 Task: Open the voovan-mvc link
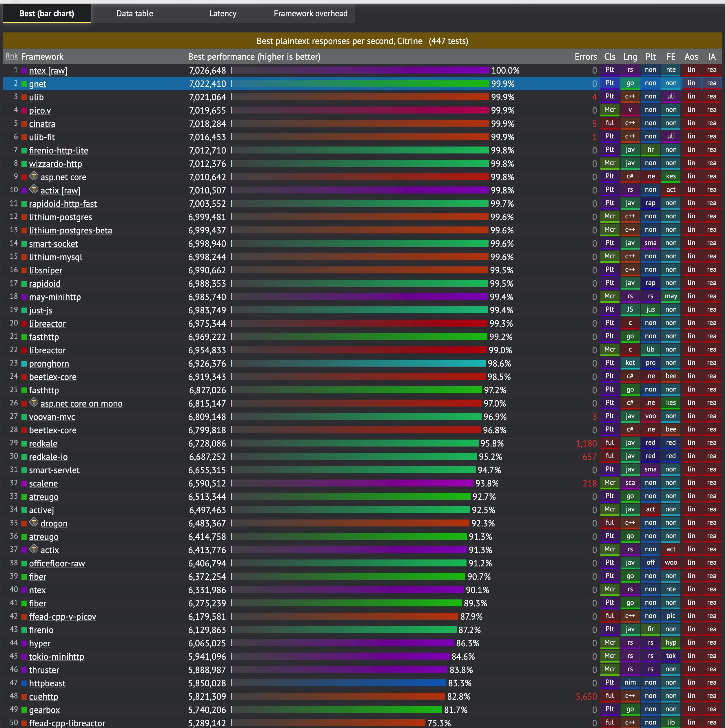pyautogui.click(x=52, y=417)
